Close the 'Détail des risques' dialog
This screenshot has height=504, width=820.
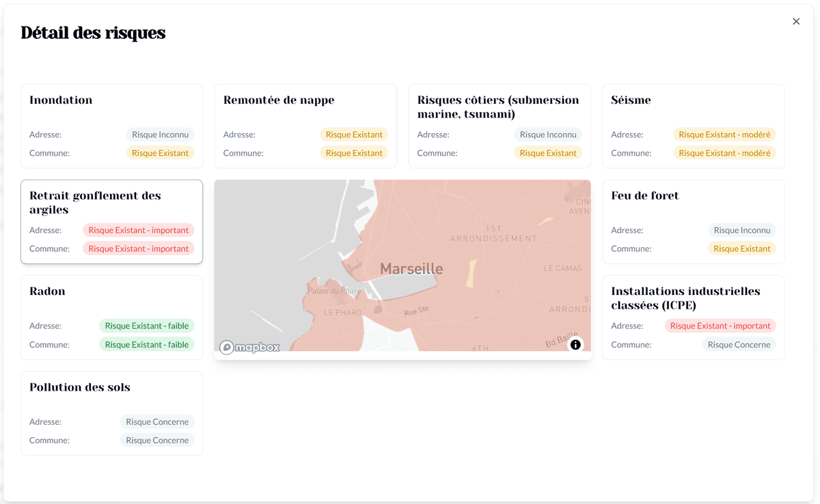(x=796, y=21)
